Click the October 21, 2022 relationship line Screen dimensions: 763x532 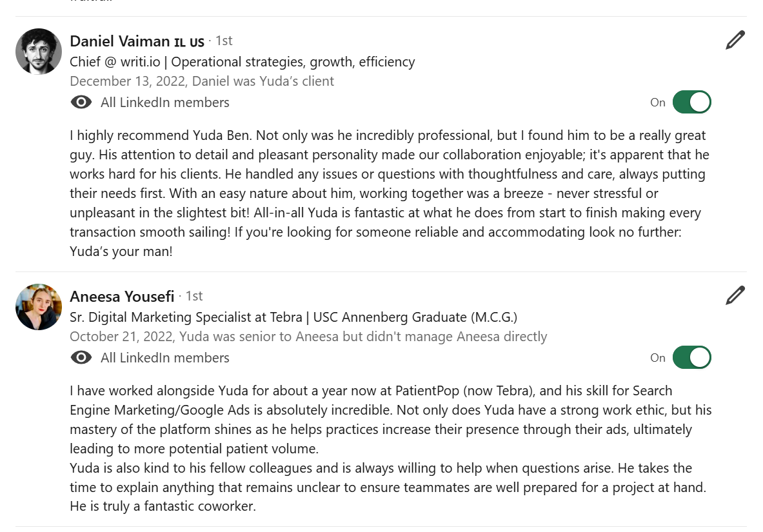(308, 337)
